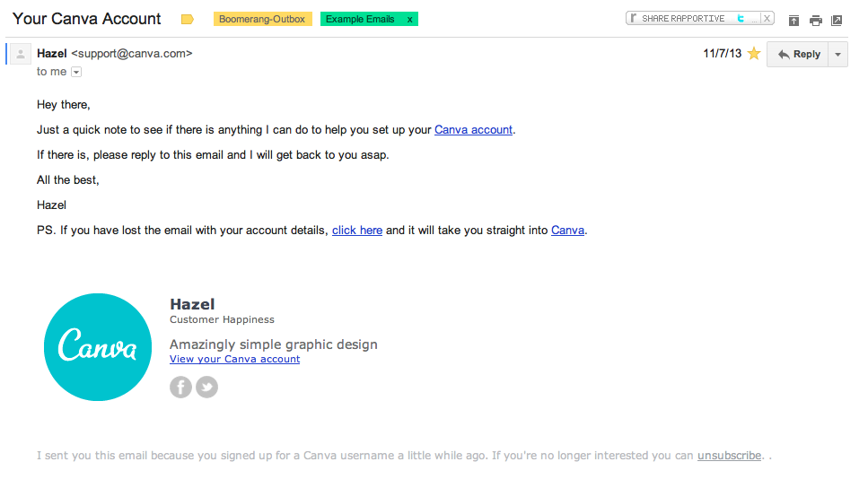Open the 'Canva account' link in body
This screenshot has height=488, width=868.
473,130
